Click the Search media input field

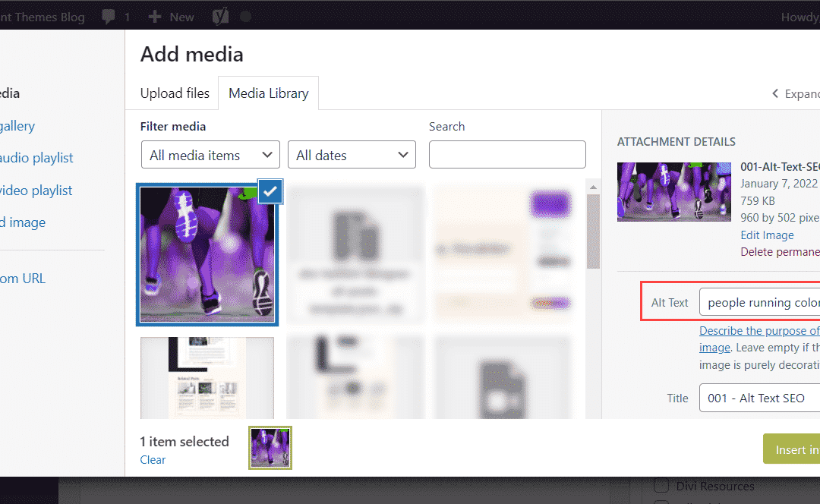[x=507, y=155]
